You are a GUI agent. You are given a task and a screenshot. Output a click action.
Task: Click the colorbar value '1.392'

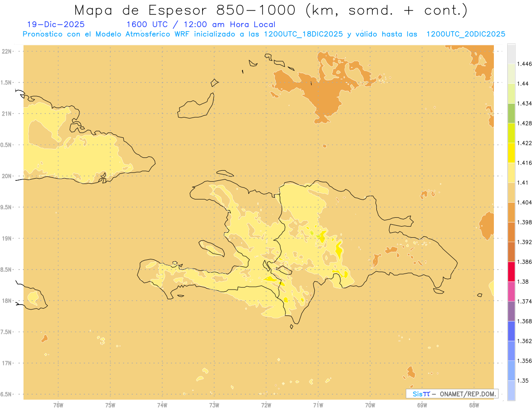[x=525, y=242]
